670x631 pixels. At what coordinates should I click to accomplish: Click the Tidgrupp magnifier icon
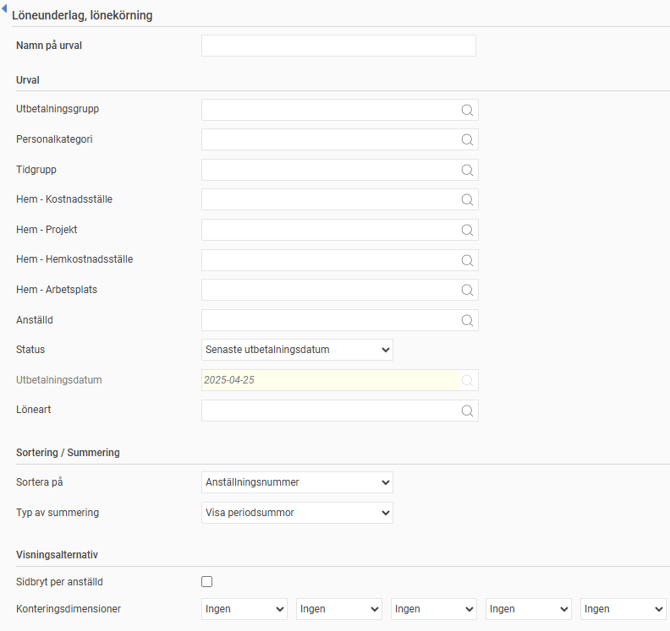[x=467, y=170]
